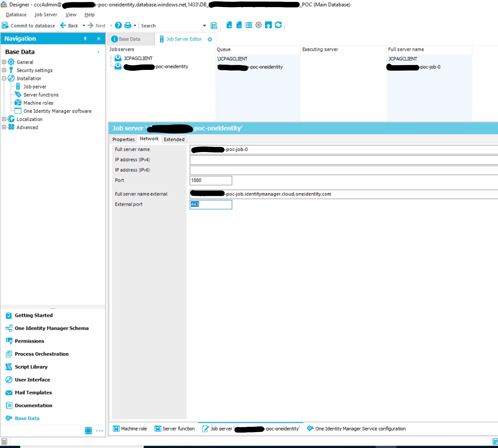Open the Help menu
Viewport: 498px width, 448px height.
(x=89, y=15)
